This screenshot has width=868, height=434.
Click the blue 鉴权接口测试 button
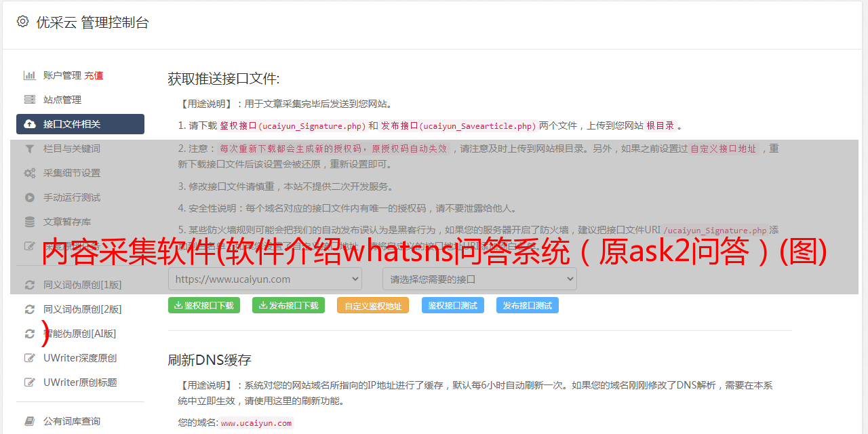tap(453, 305)
